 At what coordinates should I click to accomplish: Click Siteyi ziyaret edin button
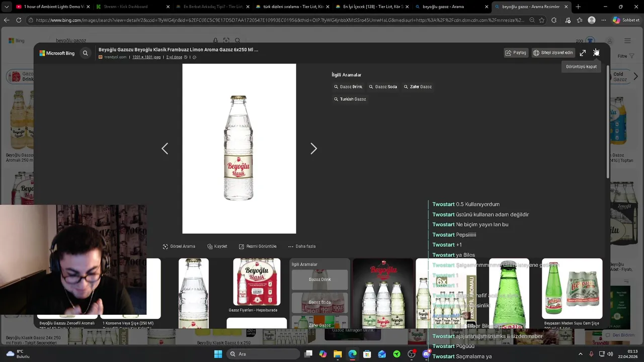click(553, 53)
